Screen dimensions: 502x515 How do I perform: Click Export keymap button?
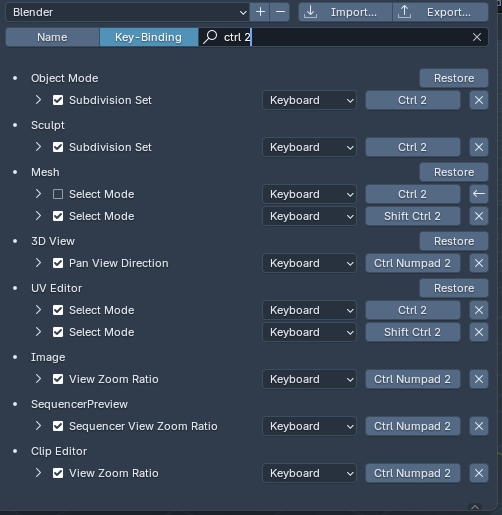click(440, 12)
